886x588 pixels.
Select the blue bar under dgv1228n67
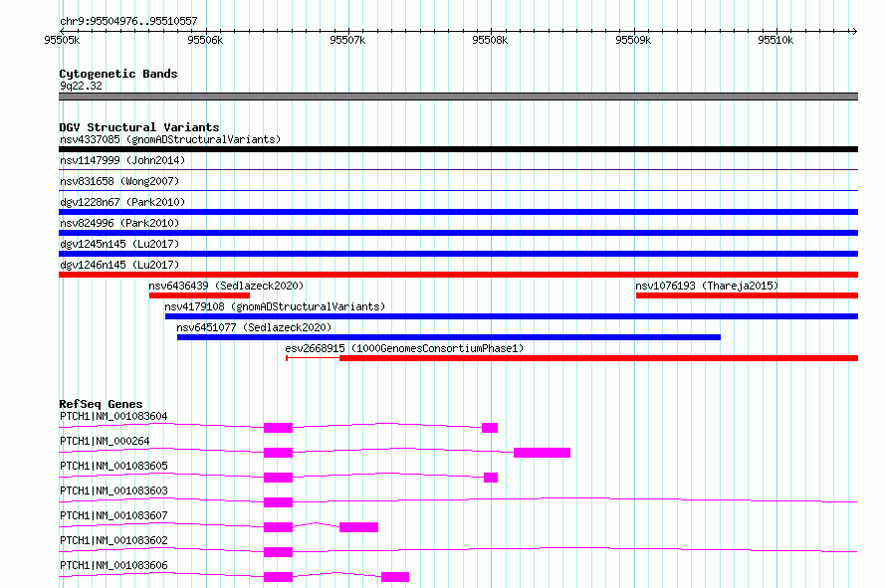458,212
